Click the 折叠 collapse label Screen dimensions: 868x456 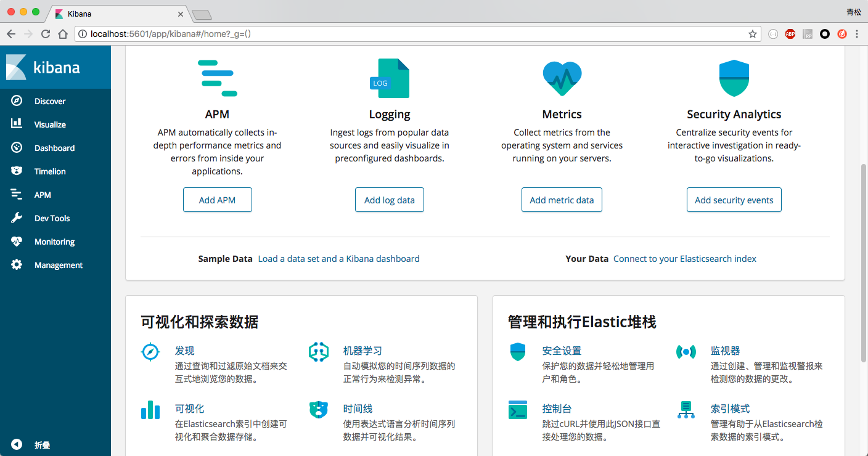coord(42,445)
